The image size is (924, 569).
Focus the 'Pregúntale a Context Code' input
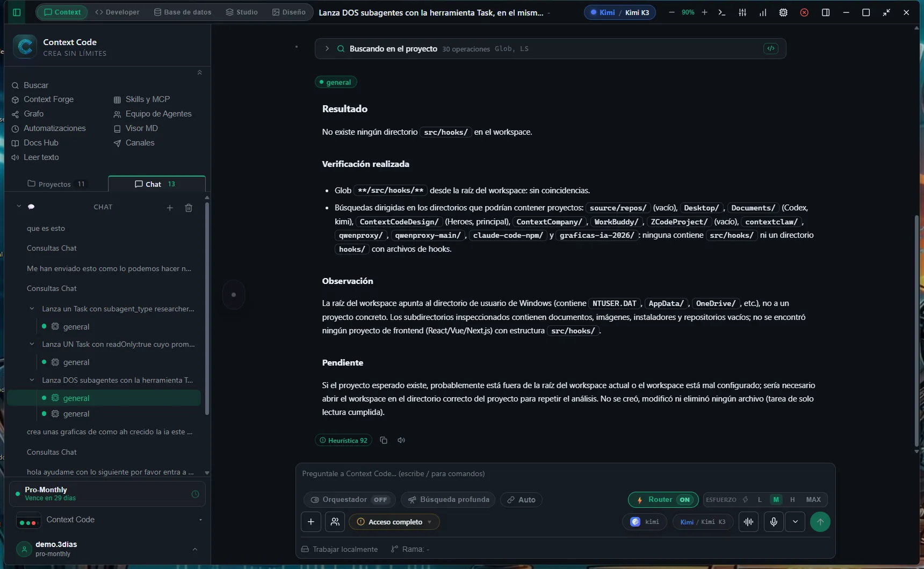[x=565, y=473]
